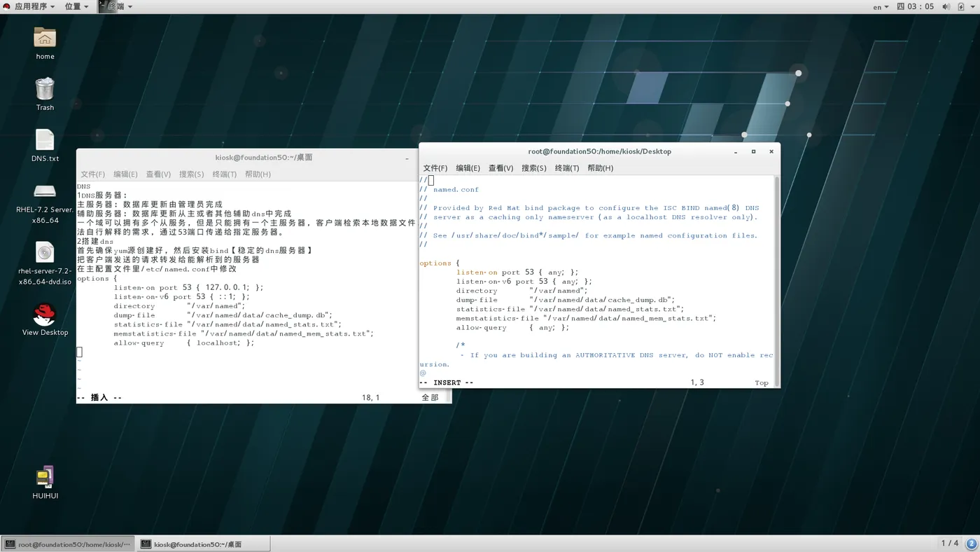
Task: Open 编辑(E) menu in root terminal
Action: coord(468,168)
